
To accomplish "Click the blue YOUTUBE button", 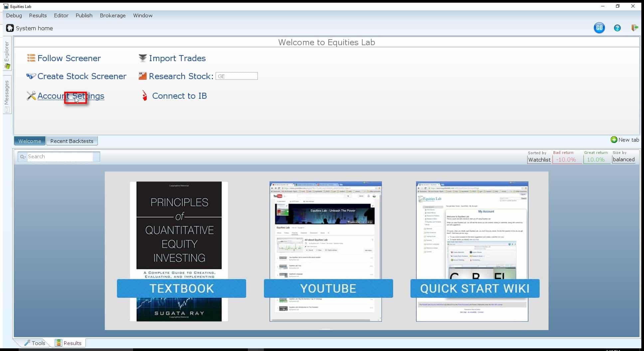I will (328, 288).
